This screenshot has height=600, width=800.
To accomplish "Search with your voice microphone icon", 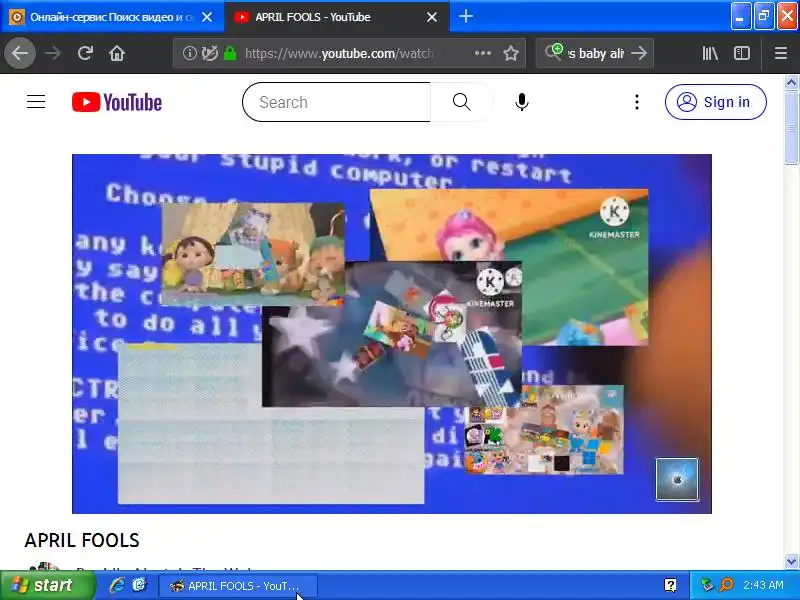I will tap(521, 102).
